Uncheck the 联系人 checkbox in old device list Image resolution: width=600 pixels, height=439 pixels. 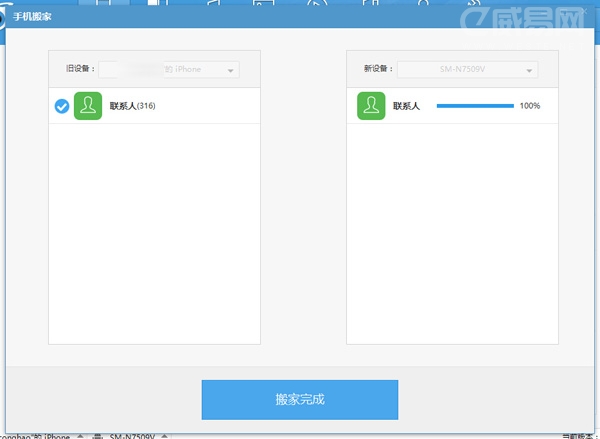[62, 106]
